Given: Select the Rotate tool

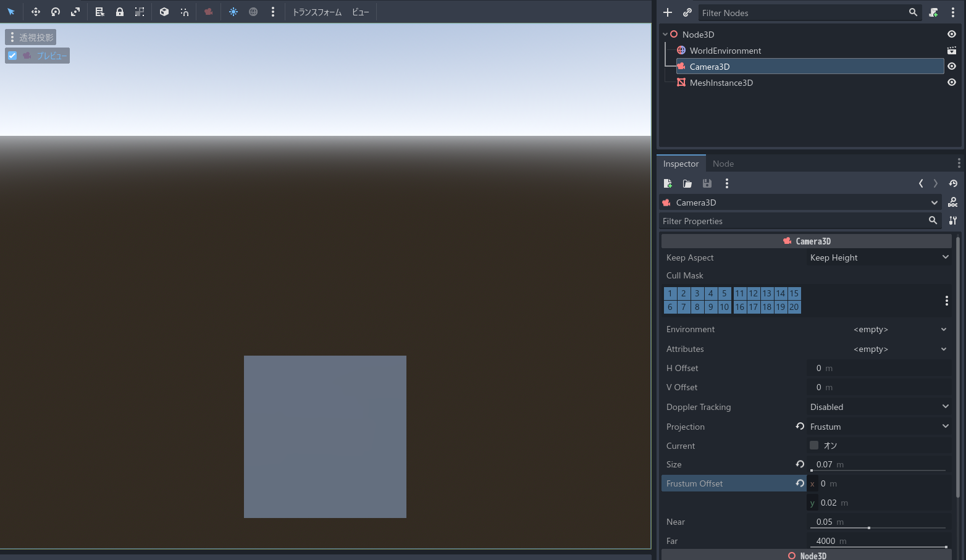Looking at the screenshot, I should 56,12.
